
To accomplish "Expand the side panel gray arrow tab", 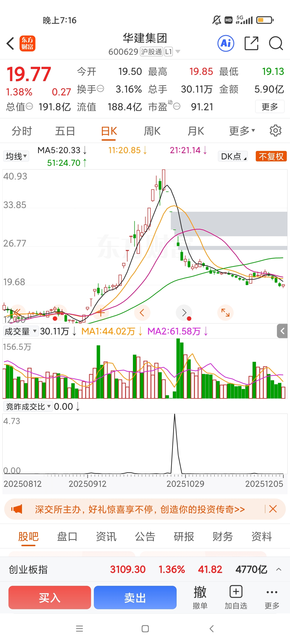I will [x=282, y=331].
